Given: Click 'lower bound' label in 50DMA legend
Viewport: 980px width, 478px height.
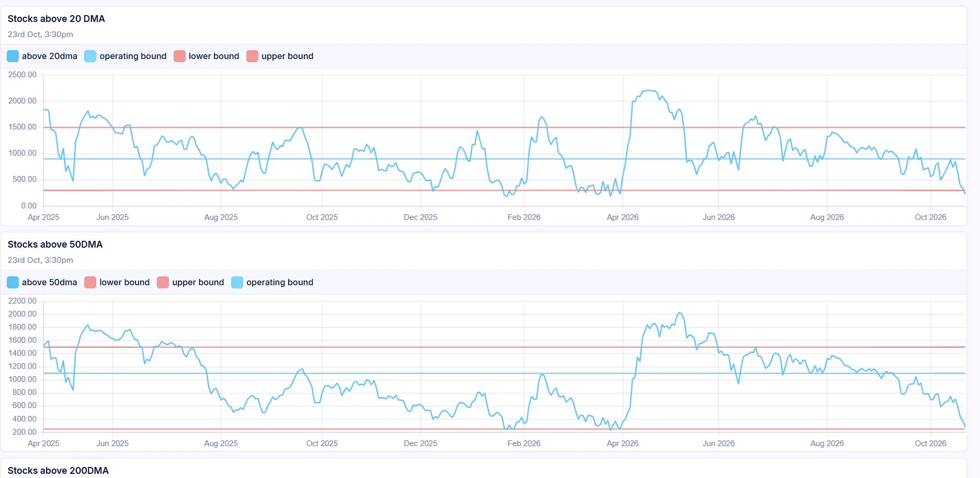Looking at the screenshot, I should point(124,282).
